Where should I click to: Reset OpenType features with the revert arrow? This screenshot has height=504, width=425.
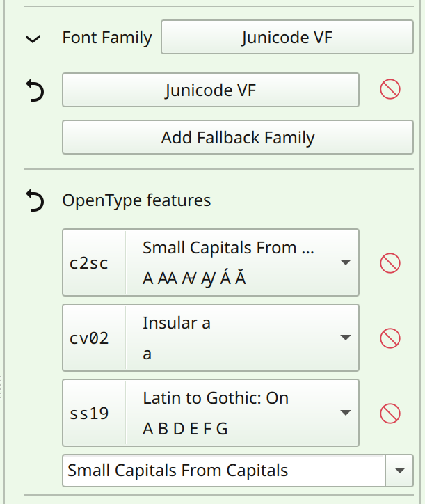(34, 201)
